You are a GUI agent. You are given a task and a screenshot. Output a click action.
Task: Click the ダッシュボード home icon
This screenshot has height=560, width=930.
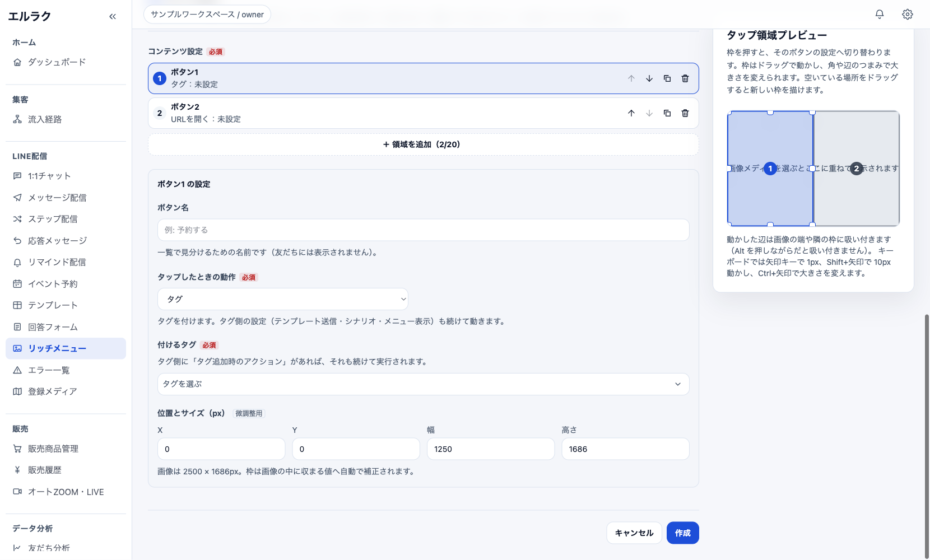(x=17, y=62)
